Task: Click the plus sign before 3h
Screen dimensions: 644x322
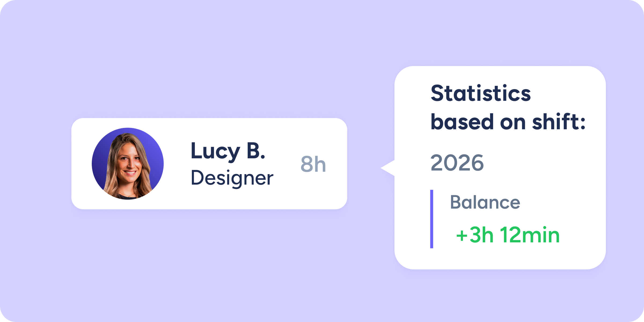Action: 462,236
